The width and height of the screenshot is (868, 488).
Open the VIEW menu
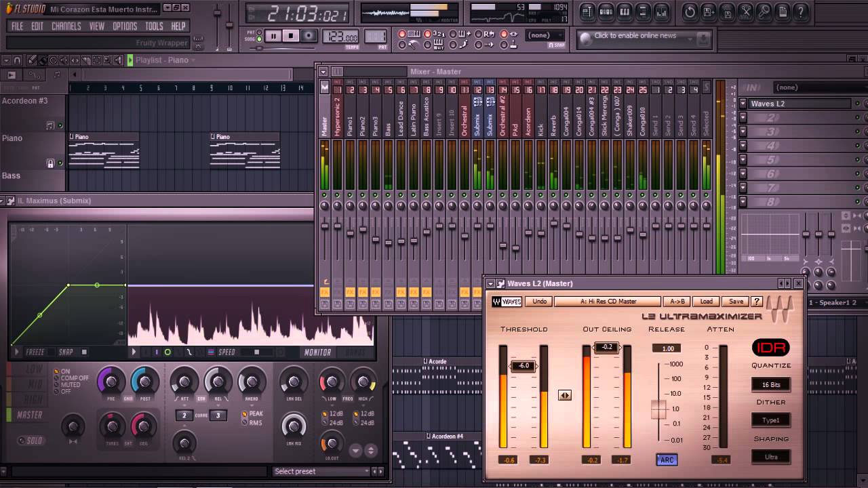[x=97, y=26]
